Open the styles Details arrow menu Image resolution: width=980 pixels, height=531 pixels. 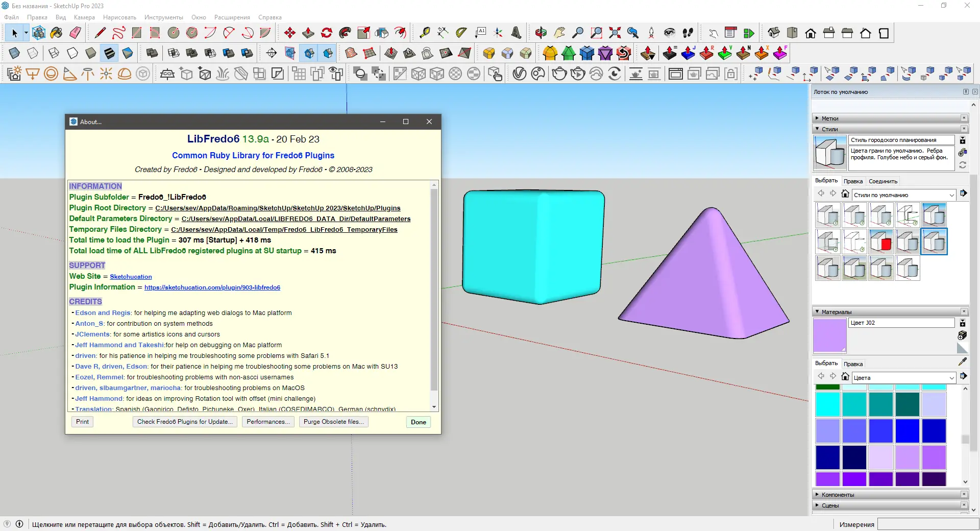tap(963, 194)
